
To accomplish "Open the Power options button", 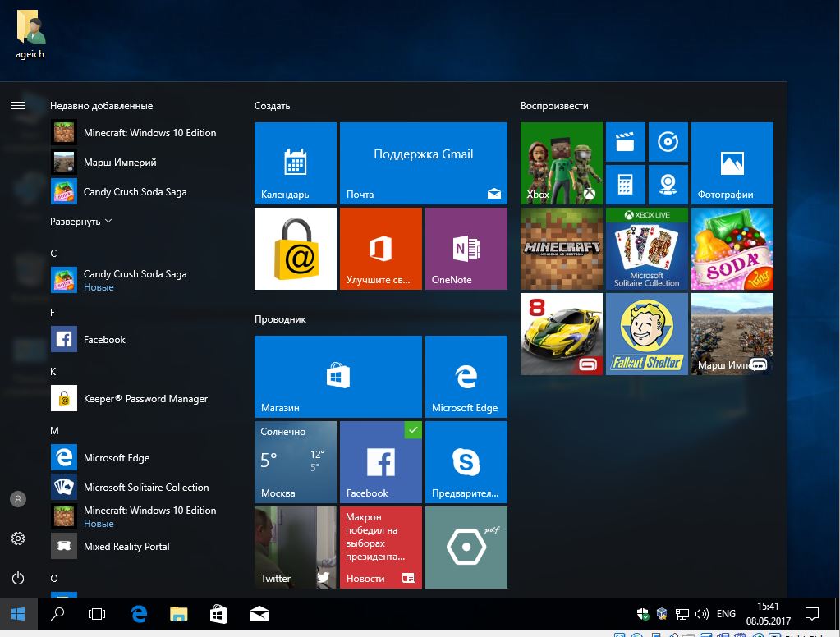I will click(x=18, y=578).
